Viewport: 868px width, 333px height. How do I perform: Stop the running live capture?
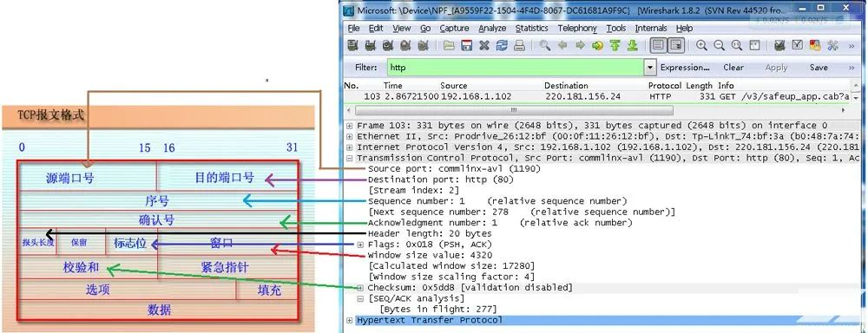point(405,46)
